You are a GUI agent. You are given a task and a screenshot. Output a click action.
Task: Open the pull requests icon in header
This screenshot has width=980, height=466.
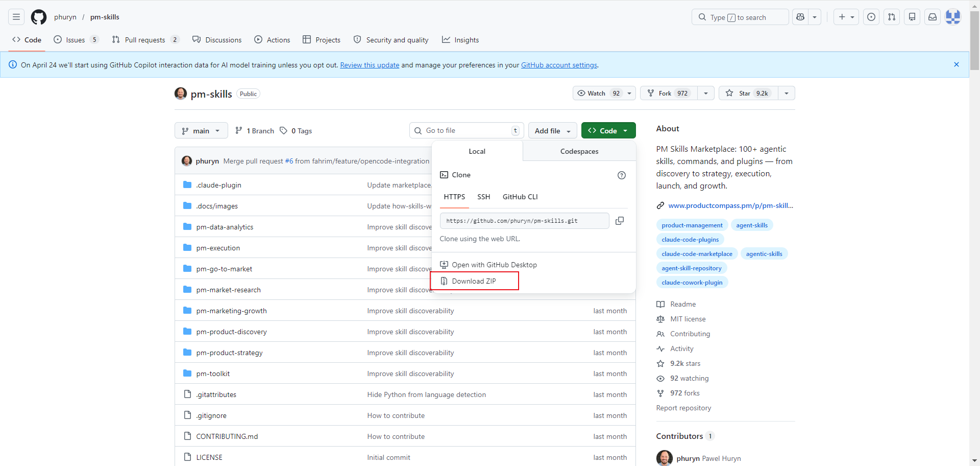[892, 17]
